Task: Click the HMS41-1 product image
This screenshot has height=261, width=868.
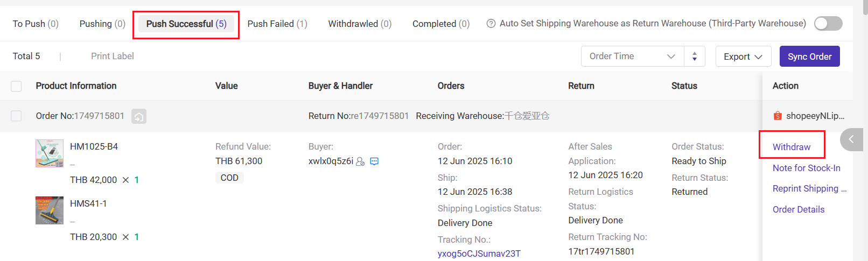Action: 50,210
